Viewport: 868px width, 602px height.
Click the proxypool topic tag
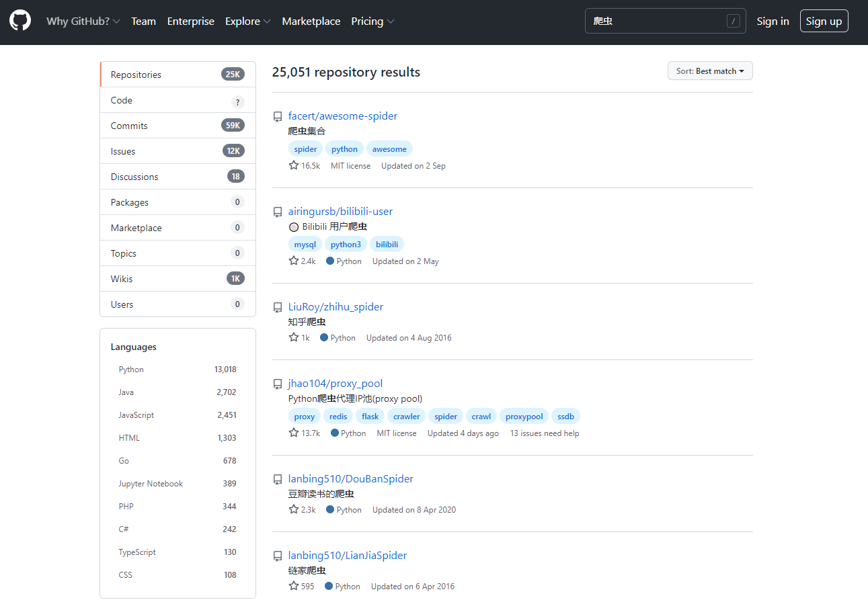(x=524, y=416)
